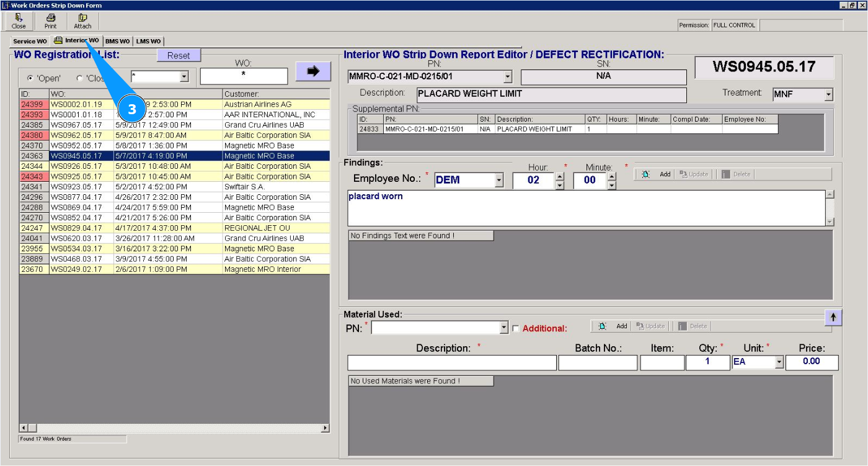Enable the Additional checkbox
The width and height of the screenshot is (868, 466).
[515, 329]
